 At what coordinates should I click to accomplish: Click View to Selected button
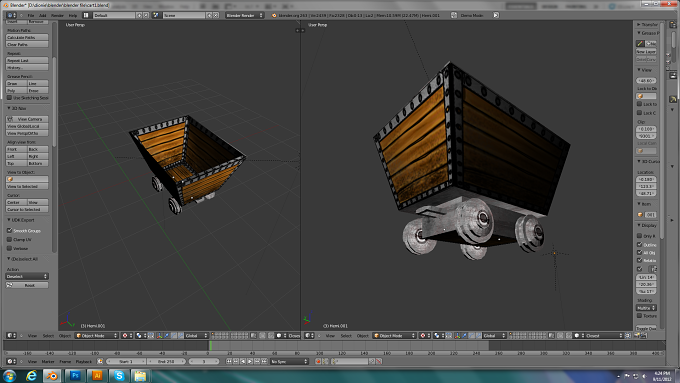point(27,186)
